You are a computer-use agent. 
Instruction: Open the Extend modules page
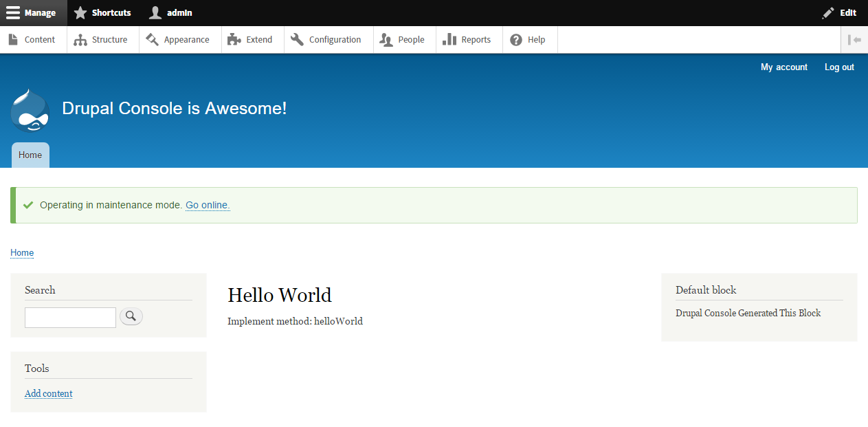point(251,40)
